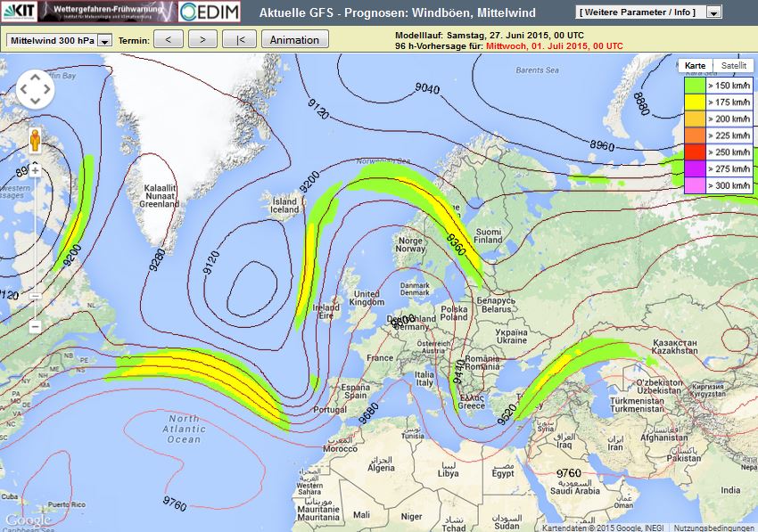The height and width of the screenshot is (532, 758).
Task: Click the orange Street View pegman
Action: pos(35,140)
